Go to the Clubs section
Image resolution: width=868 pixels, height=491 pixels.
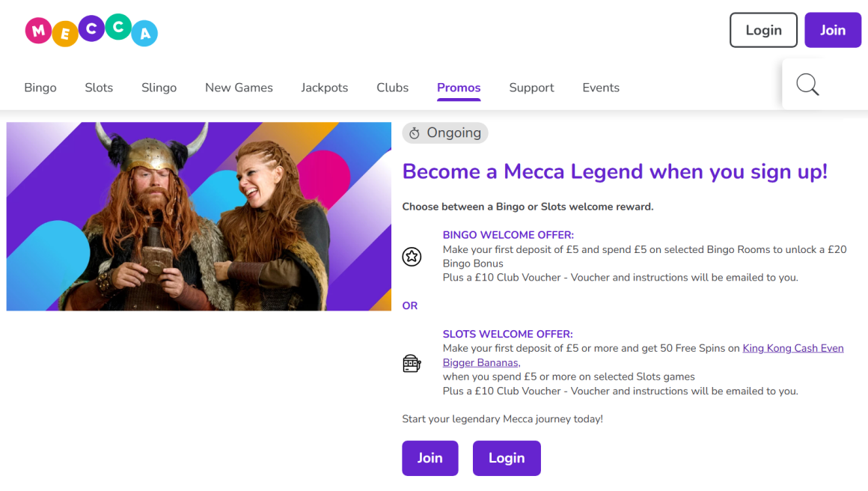coord(392,88)
